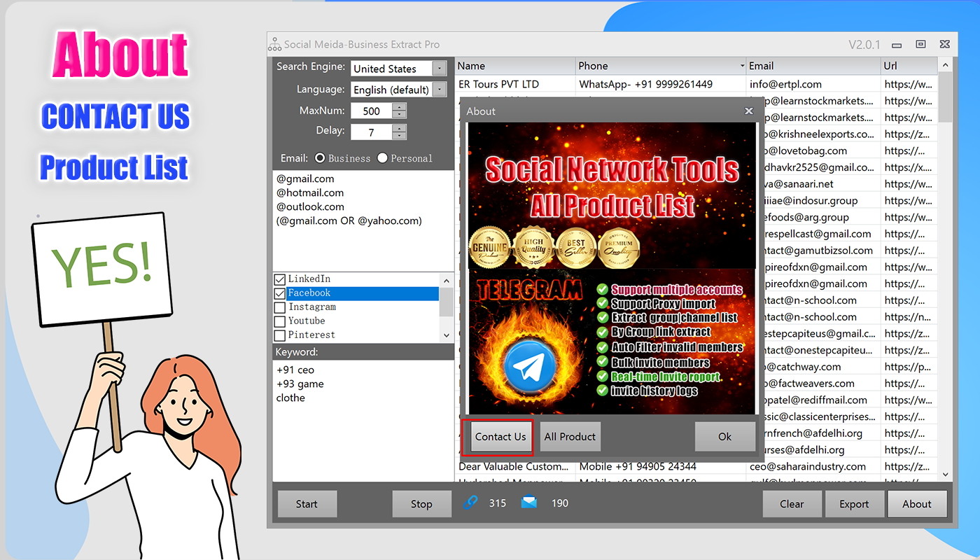Click the MaxNum field showing 500
This screenshot has width=980, height=560.
pyautogui.click(x=372, y=111)
